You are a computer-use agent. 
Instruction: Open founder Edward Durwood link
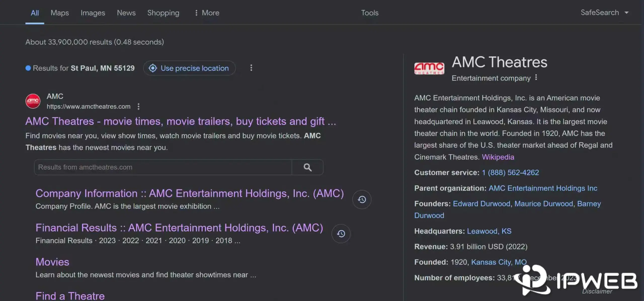(x=481, y=204)
